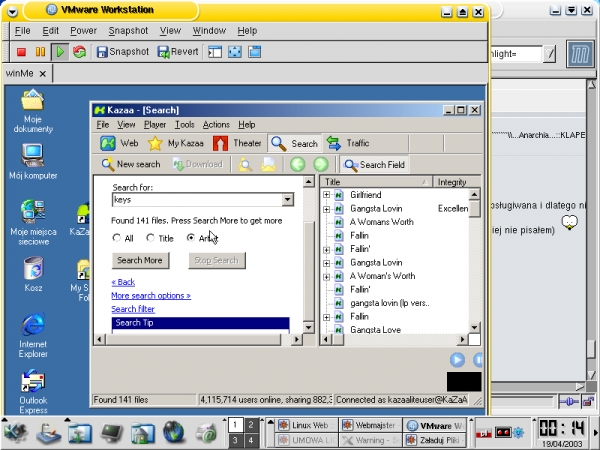
Task: Stop the virtual machine with red power-off icon
Action: click(x=21, y=52)
